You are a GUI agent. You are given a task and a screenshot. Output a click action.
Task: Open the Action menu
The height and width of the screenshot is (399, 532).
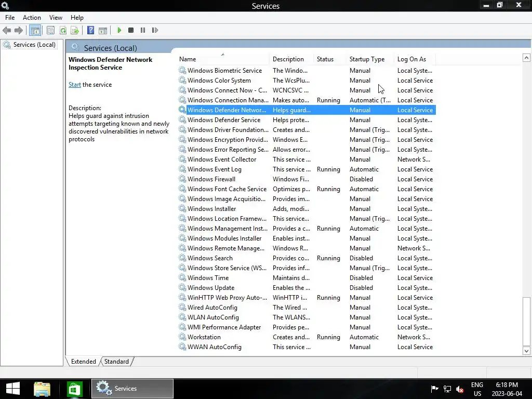point(32,18)
